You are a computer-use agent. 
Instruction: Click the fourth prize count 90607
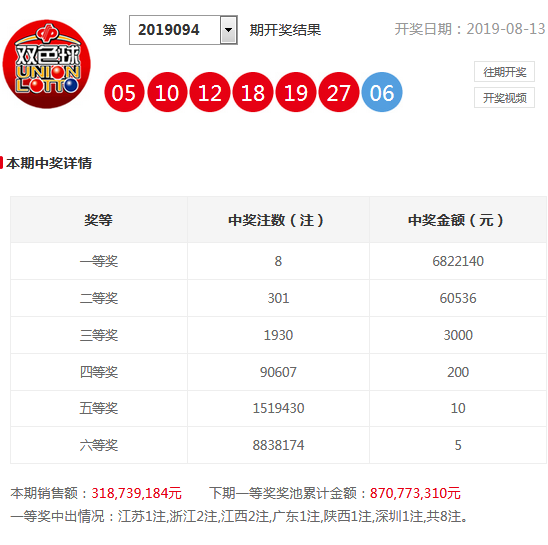[278, 372]
